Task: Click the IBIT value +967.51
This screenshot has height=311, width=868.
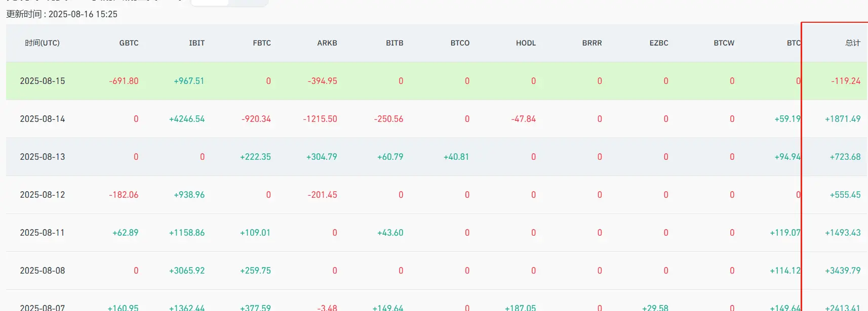Action: click(189, 81)
